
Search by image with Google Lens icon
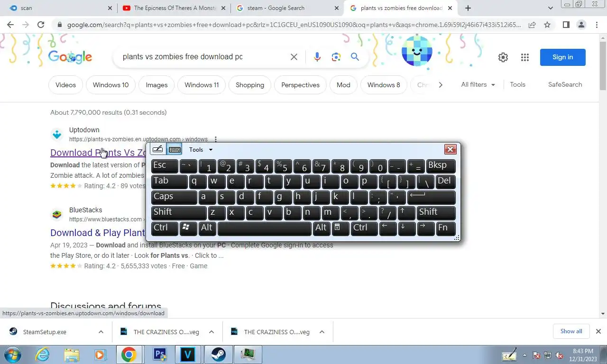[336, 57]
